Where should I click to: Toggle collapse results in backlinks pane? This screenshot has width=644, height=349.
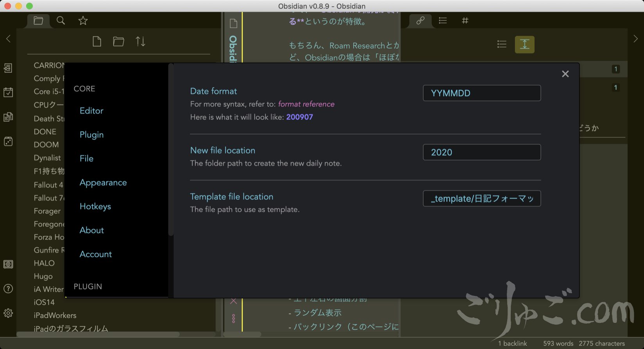tap(502, 45)
